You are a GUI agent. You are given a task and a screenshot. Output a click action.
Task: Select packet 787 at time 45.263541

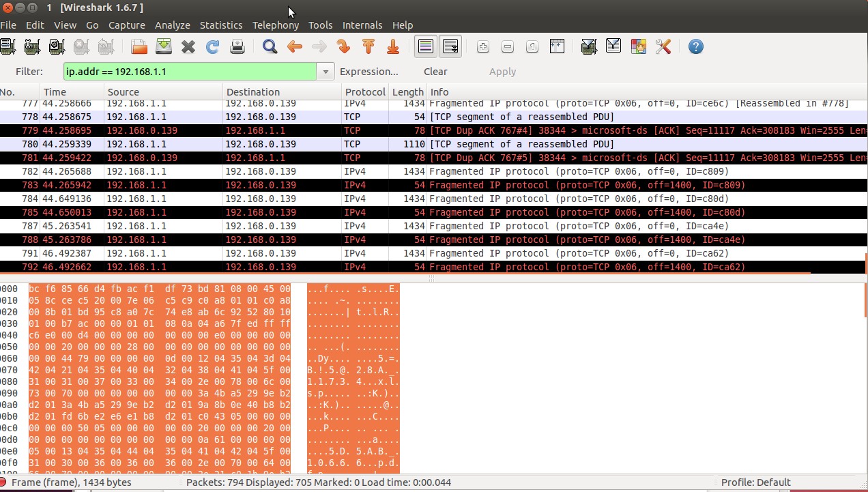(x=434, y=226)
